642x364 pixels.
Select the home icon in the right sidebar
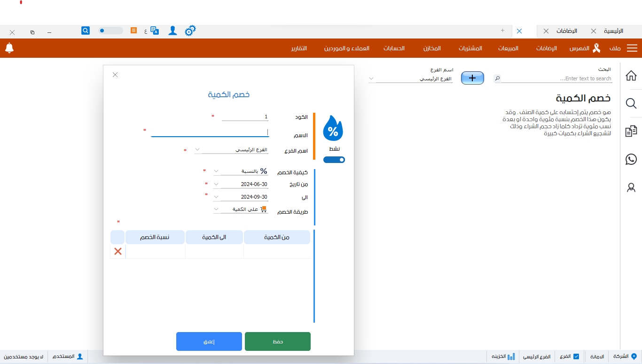pos(631,75)
